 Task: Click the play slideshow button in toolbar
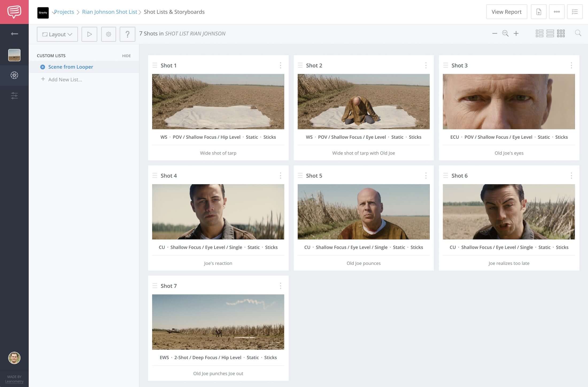(x=89, y=34)
